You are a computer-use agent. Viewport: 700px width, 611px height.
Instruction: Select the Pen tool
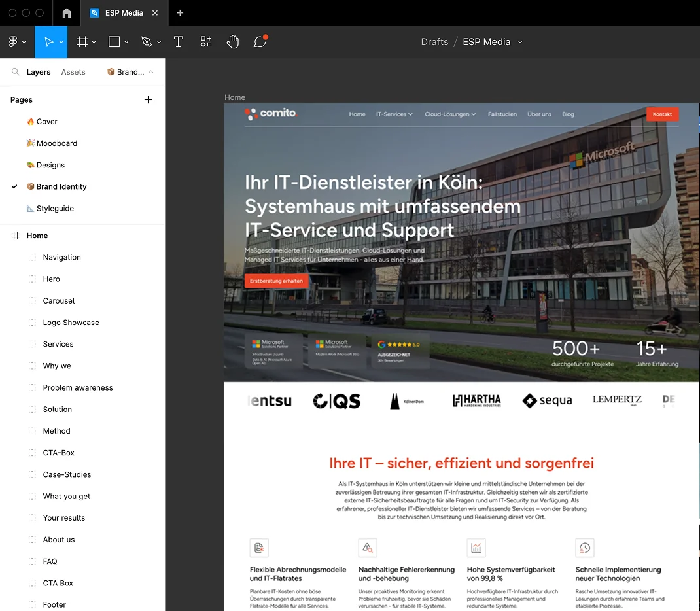pyautogui.click(x=147, y=42)
